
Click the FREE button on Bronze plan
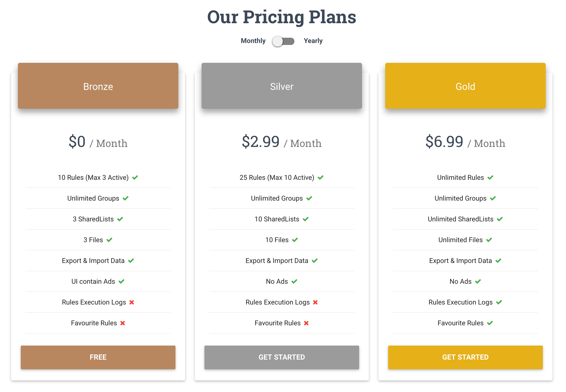98,357
